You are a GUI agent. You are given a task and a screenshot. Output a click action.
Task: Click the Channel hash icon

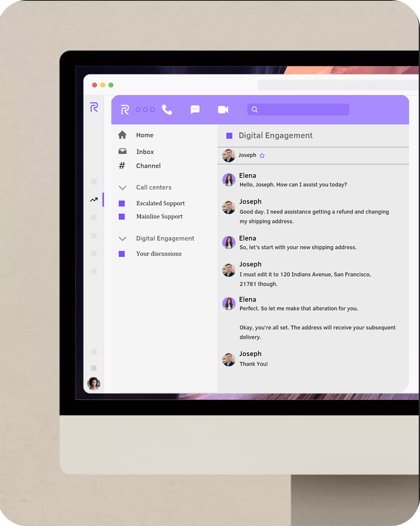tap(122, 166)
